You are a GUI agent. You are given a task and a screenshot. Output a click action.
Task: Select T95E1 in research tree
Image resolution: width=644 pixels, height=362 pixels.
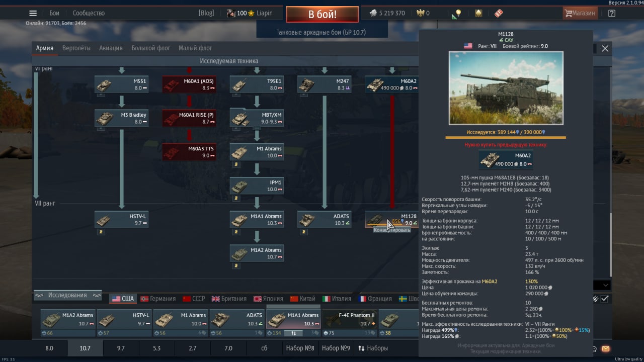click(x=257, y=84)
